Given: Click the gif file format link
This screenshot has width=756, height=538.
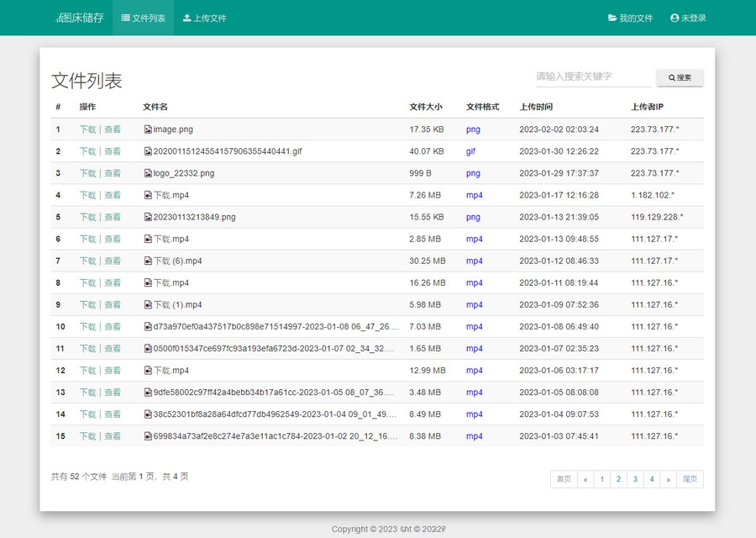Looking at the screenshot, I should (470, 151).
